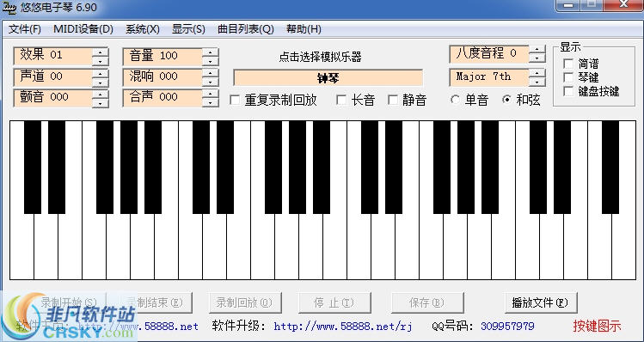Decrease the 颤音 value with down arrow
This screenshot has height=342, width=644.
101,103
